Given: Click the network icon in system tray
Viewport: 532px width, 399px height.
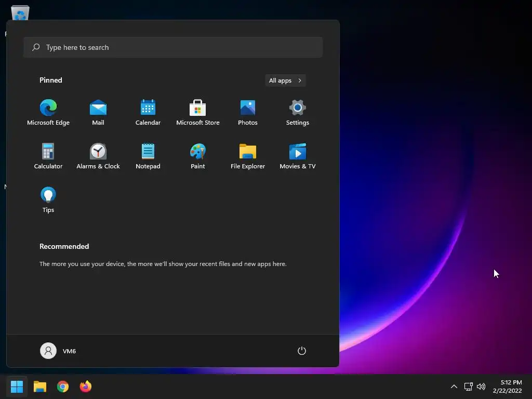Looking at the screenshot, I should (x=469, y=387).
